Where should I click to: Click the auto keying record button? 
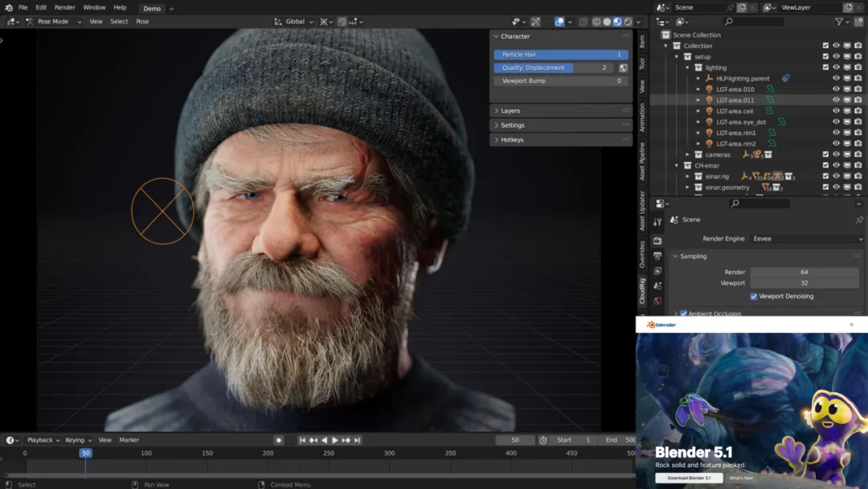click(279, 440)
